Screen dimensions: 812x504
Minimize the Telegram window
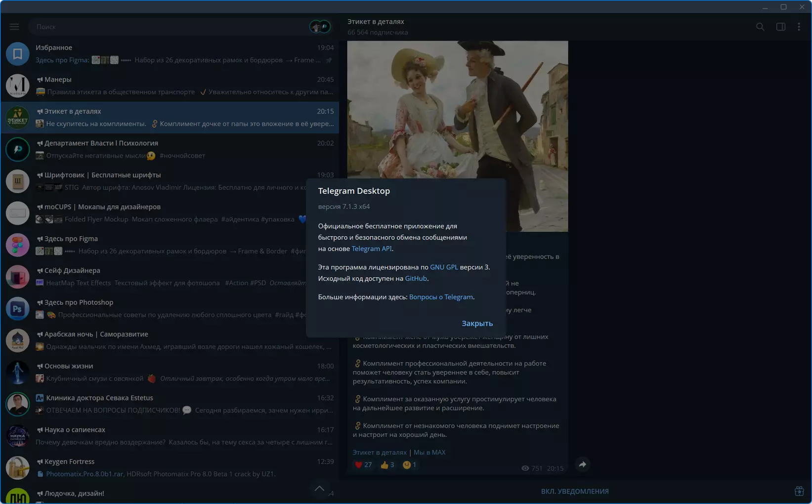pos(765,7)
